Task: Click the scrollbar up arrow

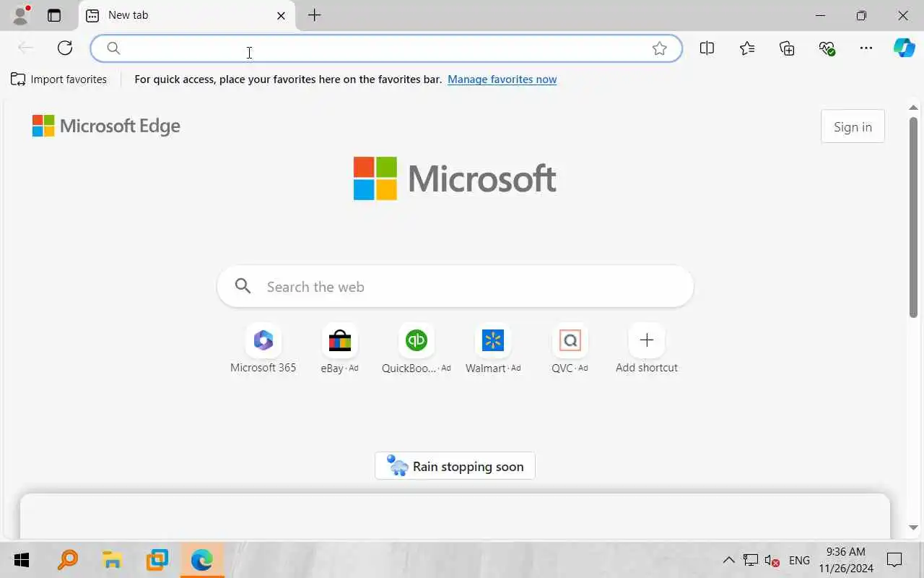Action: (x=913, y=108)
